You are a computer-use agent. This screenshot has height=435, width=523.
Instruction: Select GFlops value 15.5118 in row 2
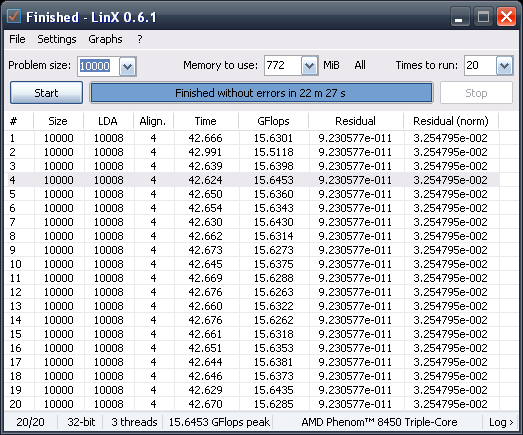pos(274,152)
